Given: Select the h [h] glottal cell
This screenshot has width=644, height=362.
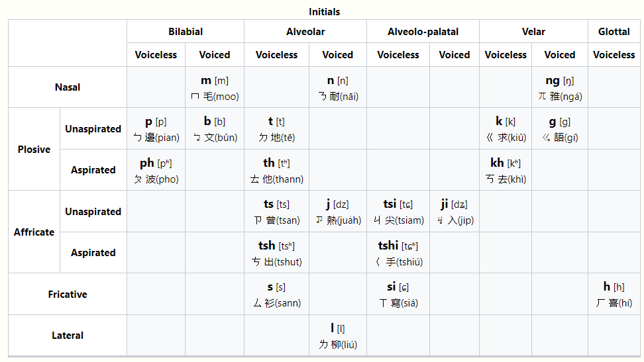Looking at the screenshot, I should point(614,294).
